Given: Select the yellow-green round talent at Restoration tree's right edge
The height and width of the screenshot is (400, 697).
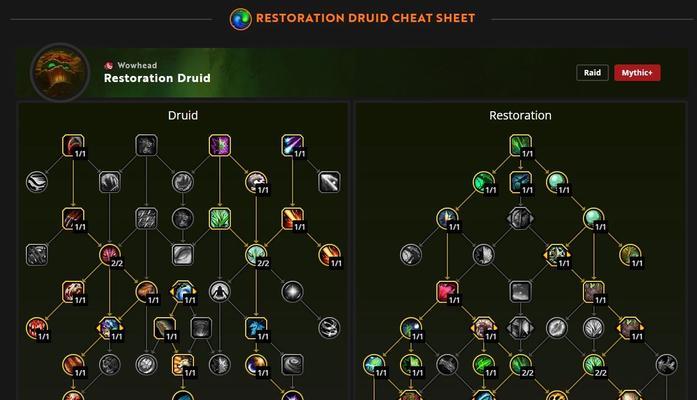Looking at the screenshot, I should (630, 255).
